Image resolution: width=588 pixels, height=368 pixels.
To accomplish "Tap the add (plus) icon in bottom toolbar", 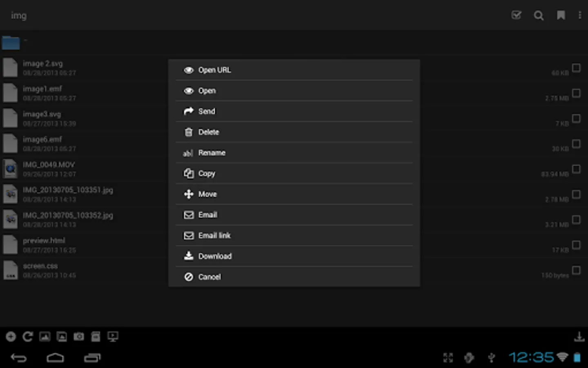I will pyautogui.click(x=11, y=337).
